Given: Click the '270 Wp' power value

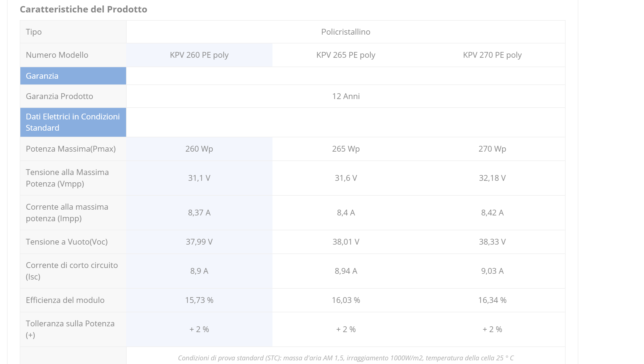Looking at the screenshot, I should click(x=492, y=149).
